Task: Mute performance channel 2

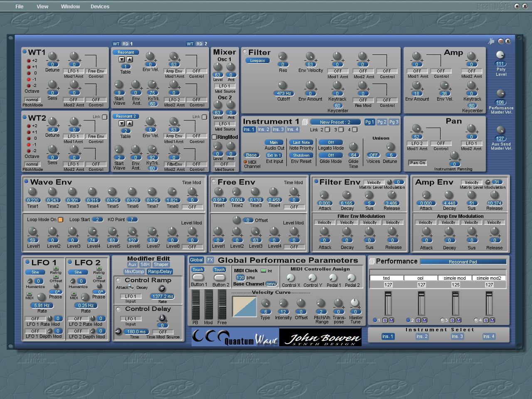Action: click(x=424, y=320)
